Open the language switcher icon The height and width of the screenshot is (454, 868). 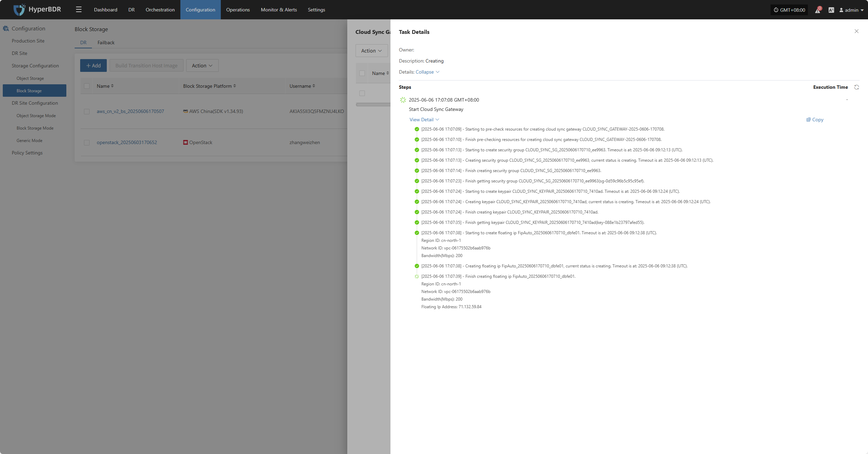tap(831, 10)
